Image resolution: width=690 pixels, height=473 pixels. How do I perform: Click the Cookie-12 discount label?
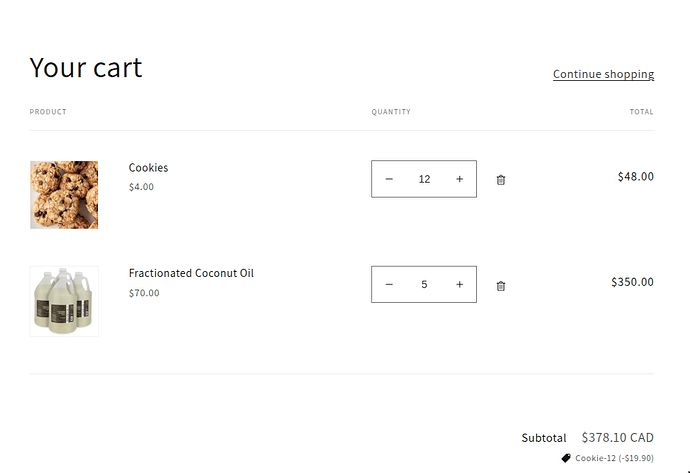[x=614, y=458]
